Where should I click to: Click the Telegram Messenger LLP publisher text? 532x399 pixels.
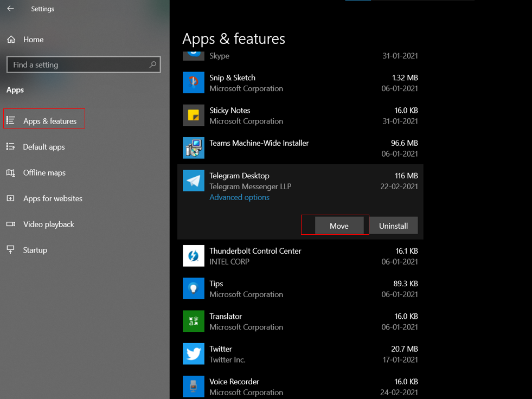[x=250, y=186]
